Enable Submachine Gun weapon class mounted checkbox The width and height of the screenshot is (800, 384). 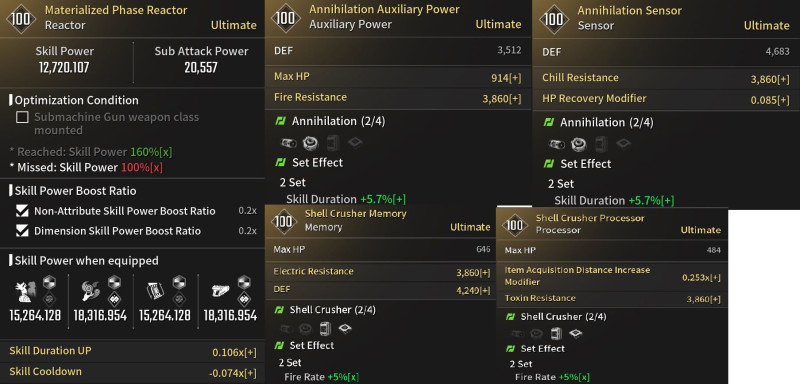pyautogui.click(x=22, y=118)
